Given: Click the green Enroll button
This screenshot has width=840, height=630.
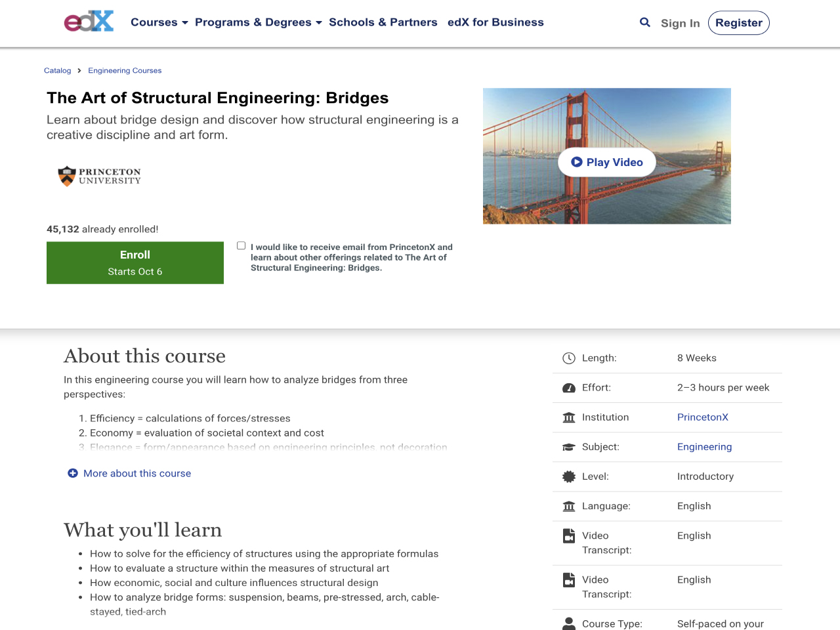Looking at the screenshot, I should point(135,262).
